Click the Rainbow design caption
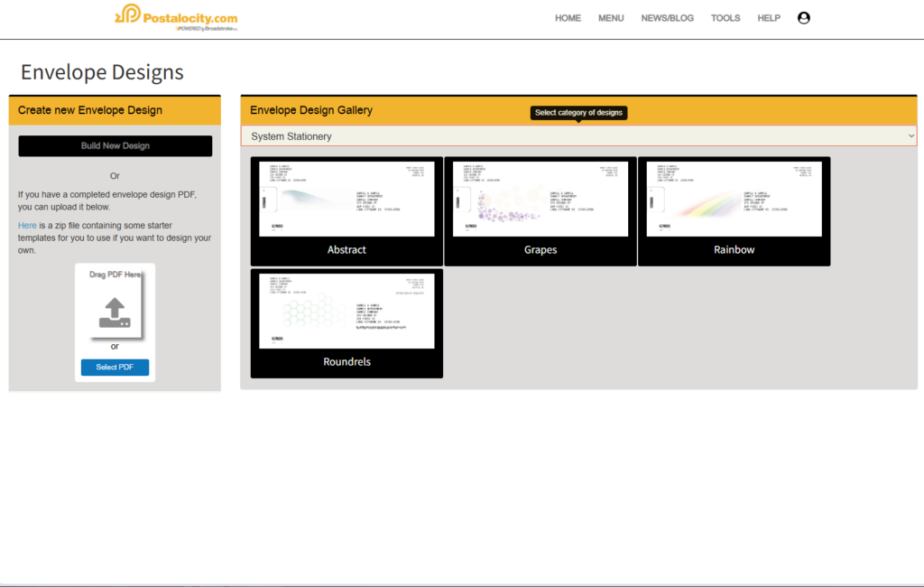 [x=734, y=249]
